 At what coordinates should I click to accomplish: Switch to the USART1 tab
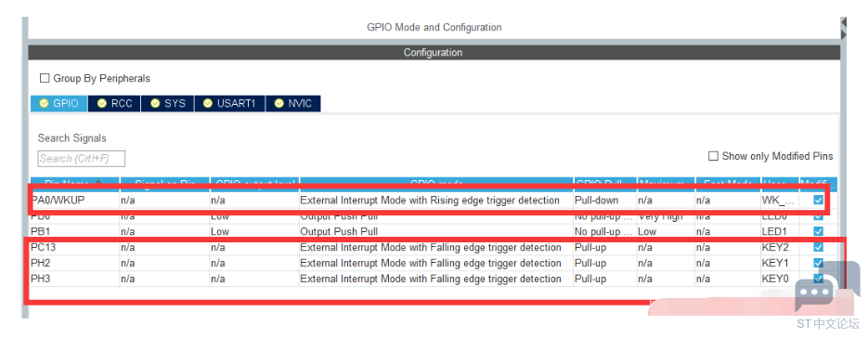(x=229, y=104)
